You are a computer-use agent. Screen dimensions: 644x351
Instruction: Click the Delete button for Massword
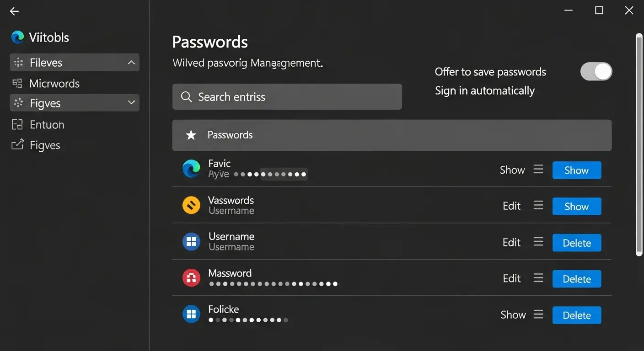pyautogui.click(x=576, y=279)
